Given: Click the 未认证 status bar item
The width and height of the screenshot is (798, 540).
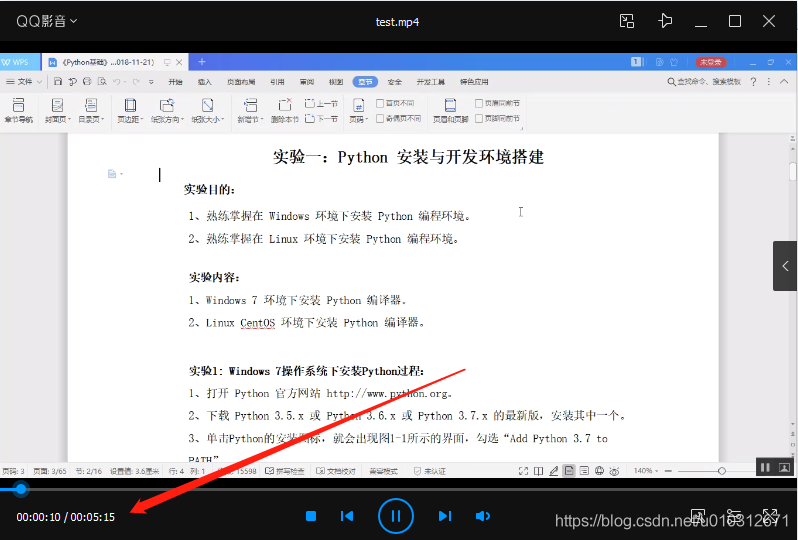Looking at the screenshot, I should (x=430, y=471).
